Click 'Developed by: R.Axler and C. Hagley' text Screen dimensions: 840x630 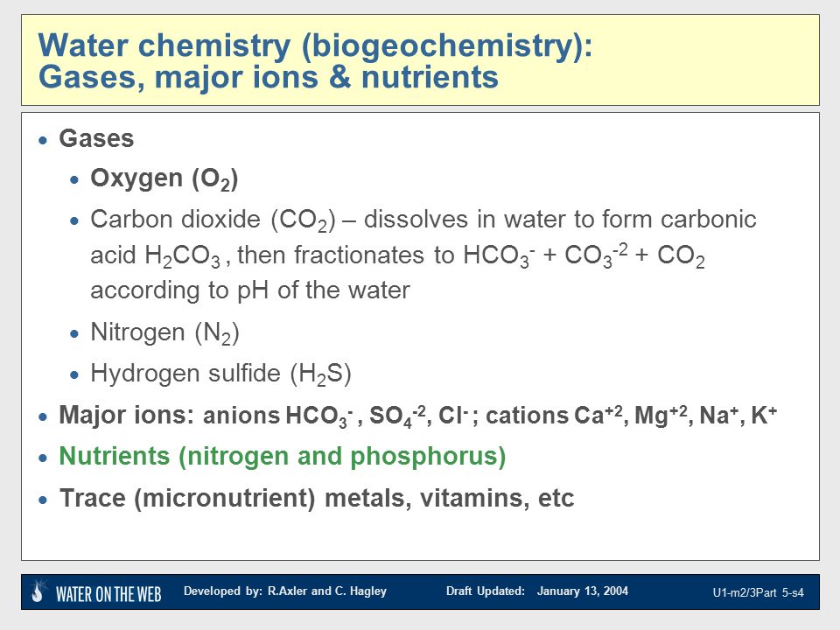coord(285,591)
